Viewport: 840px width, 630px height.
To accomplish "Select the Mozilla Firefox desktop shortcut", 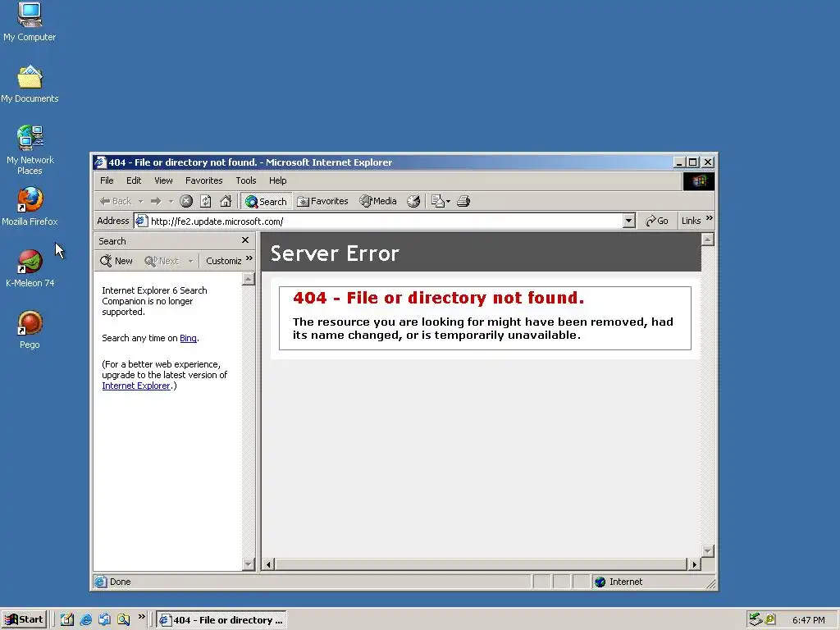I will (30, 207).
